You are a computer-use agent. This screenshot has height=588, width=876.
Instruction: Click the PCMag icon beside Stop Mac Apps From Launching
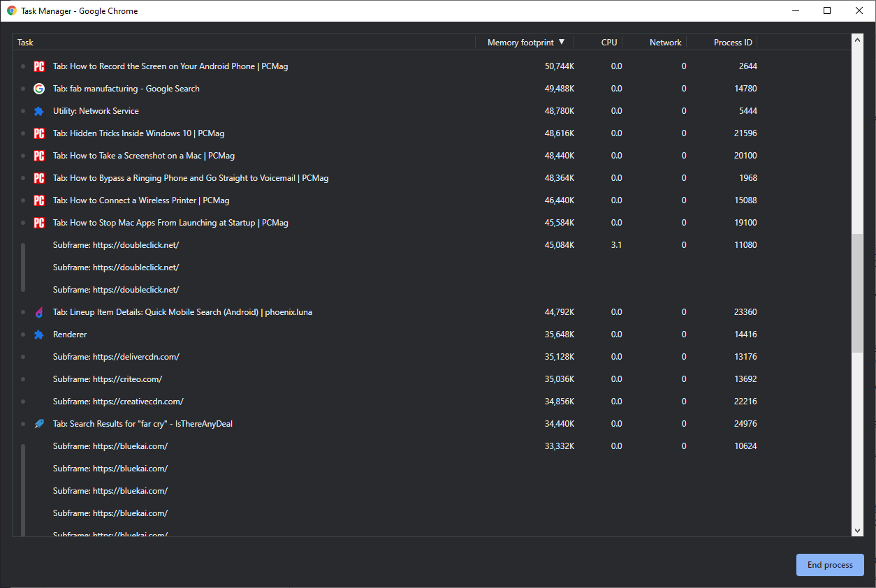(39, 223)
